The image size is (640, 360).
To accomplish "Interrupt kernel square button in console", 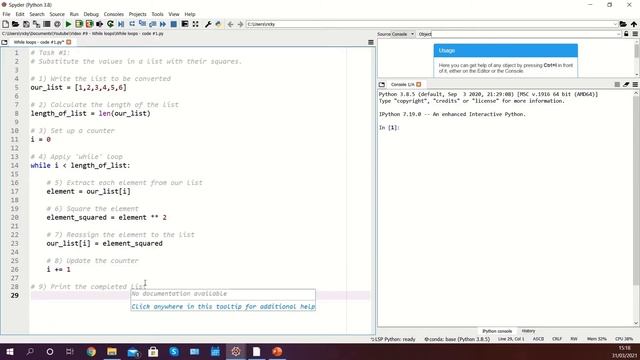I will 617,84.
